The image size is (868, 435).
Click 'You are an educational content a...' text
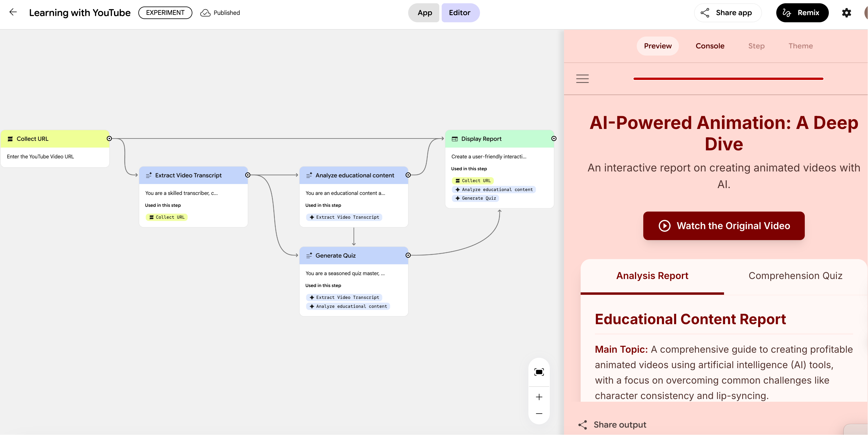pos(345,193)
